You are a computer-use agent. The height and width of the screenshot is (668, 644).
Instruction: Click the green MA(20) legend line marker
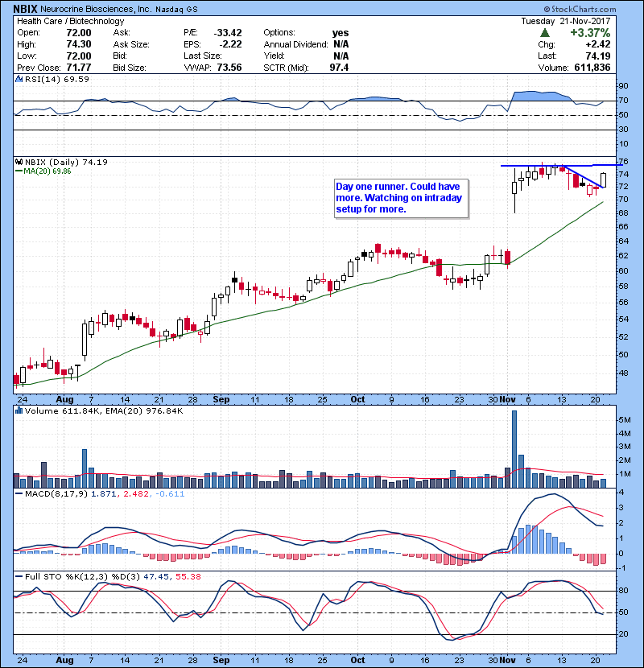[19, 171]
